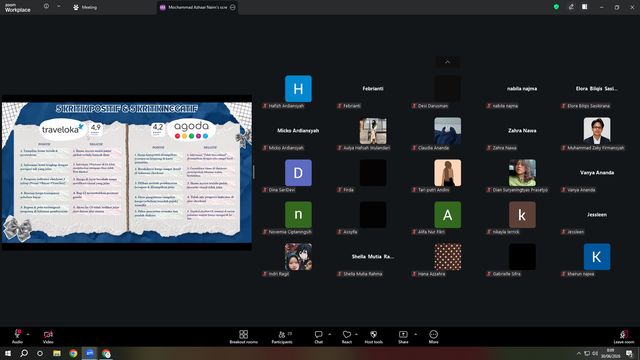
Task: Open the view layout icon in title bar
Action: [x=585, y=7]
